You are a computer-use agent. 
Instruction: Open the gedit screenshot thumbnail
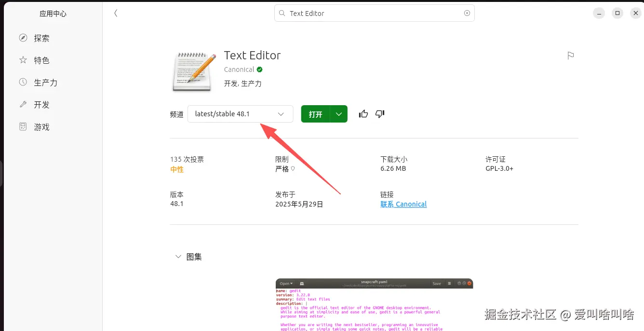tap(374, 304)
